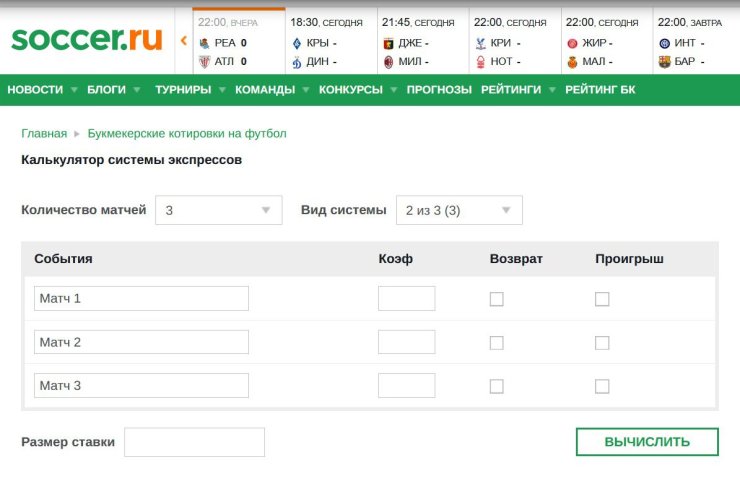Click the Atletico team crest icon
The height and width of the screenshot is (484, 740).
[x=204, y=62]
